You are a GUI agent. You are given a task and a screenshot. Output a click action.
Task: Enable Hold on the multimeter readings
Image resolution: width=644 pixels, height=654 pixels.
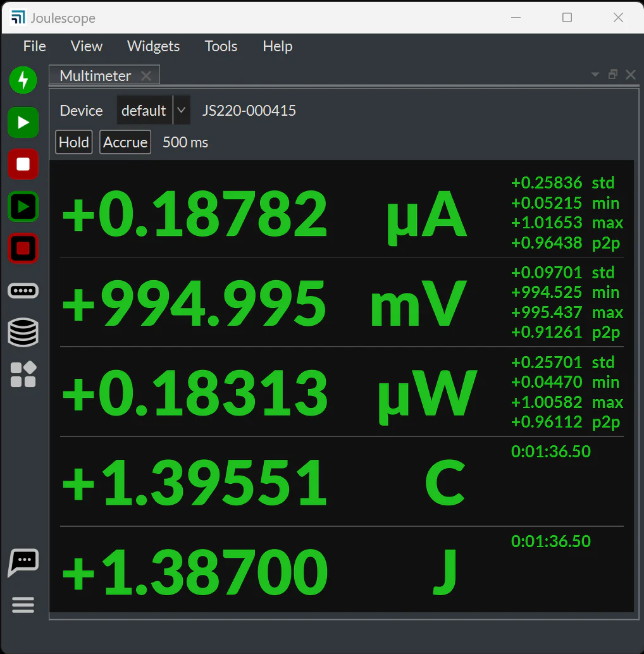[73, 142]
